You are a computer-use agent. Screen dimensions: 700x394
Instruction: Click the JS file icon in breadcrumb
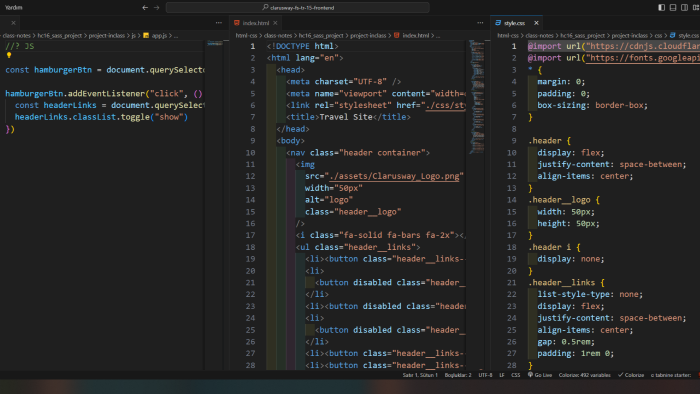pyautogui.click(x=146, y=36)
